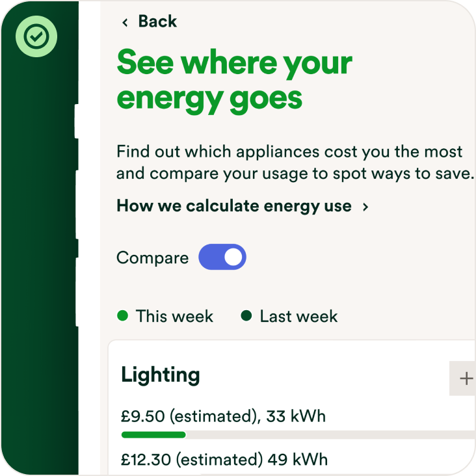Toggle the Compare switch off
The height and width of the screenshot is (476, 476).
coord(222,257)
